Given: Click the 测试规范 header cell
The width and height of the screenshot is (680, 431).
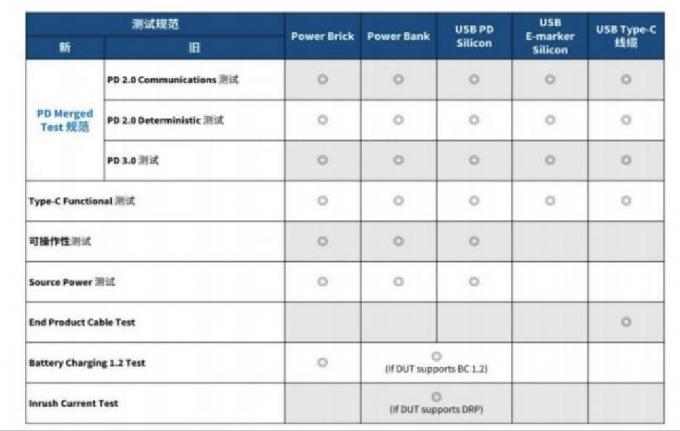Looking at the screenshot, I should tap(155, 24).
